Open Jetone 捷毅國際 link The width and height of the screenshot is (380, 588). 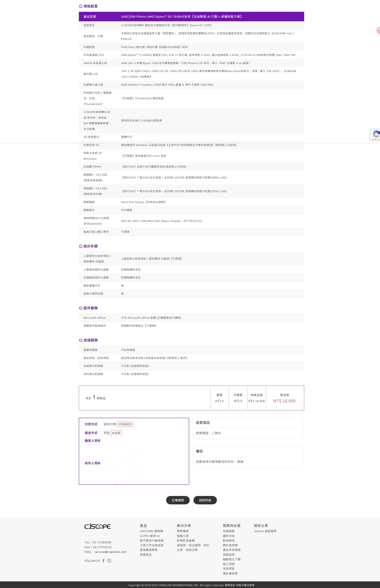(265, 531)
